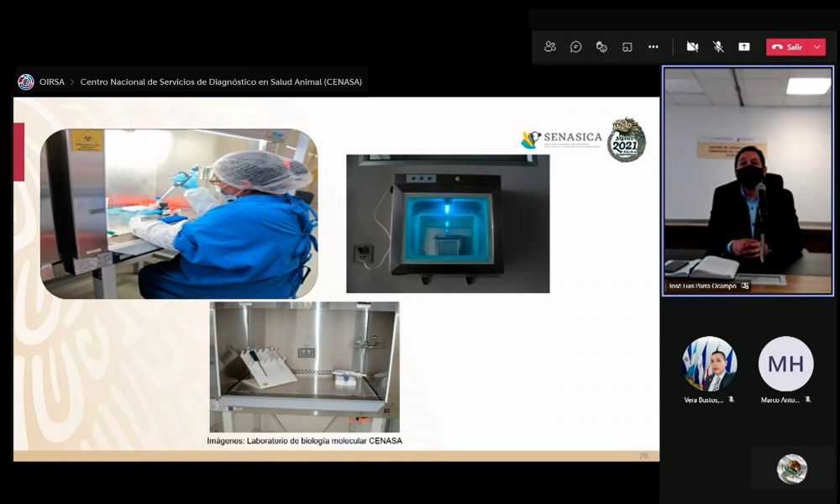Select José Luis Parra Ocampo's video tile
Image resolution: width=840 pixels, height=504 pixels.
(748, 181)
